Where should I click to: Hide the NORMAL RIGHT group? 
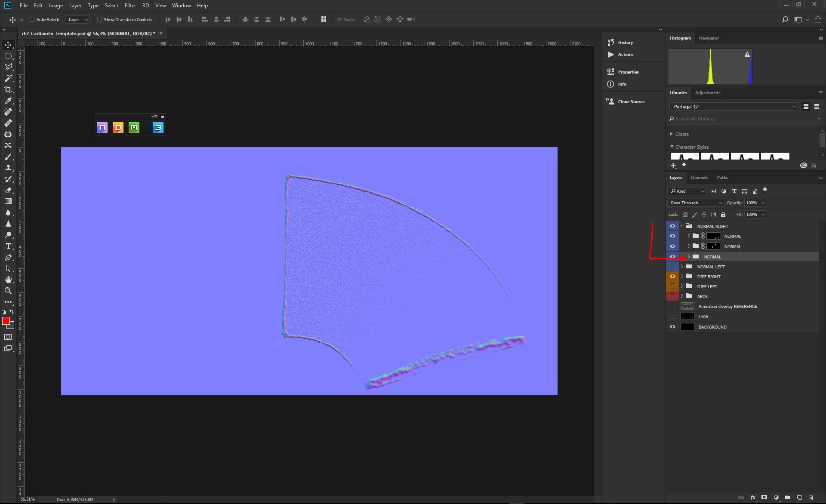[672, 226]
